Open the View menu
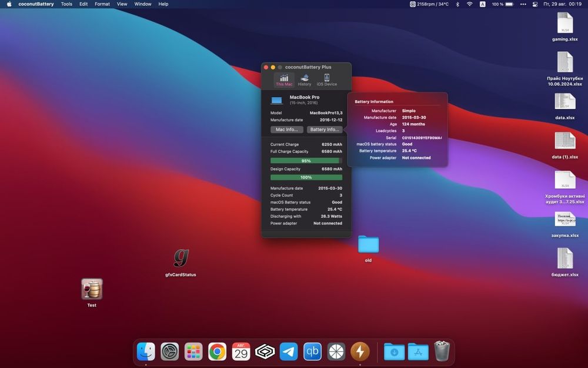 (x=122, y=4)
